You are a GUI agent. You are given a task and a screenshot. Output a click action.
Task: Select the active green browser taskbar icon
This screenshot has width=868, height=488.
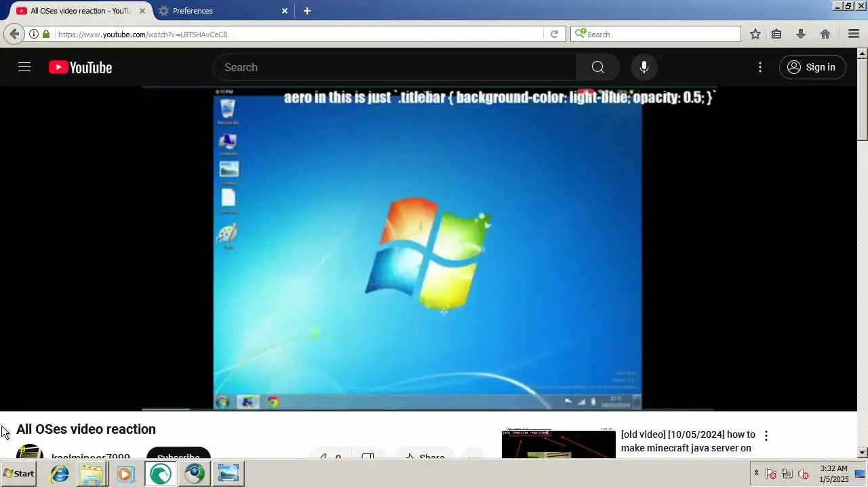[x=160, y=473]
